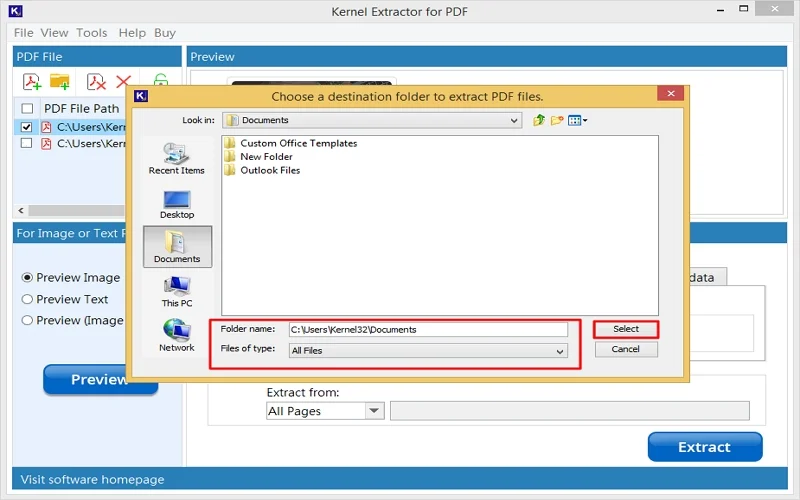Open the Visit software homepage link

(92, 480)
